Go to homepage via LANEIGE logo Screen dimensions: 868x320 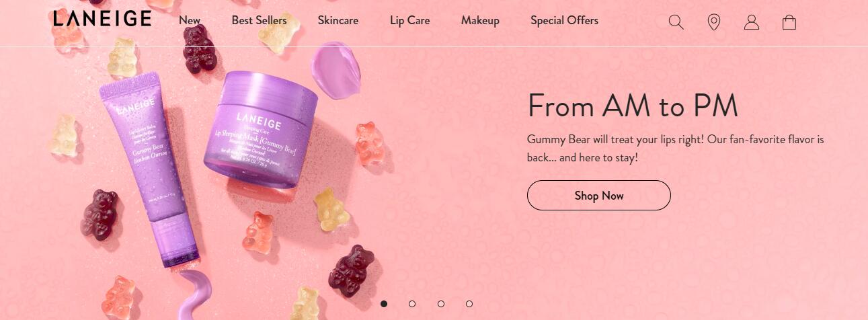[102, 19]
